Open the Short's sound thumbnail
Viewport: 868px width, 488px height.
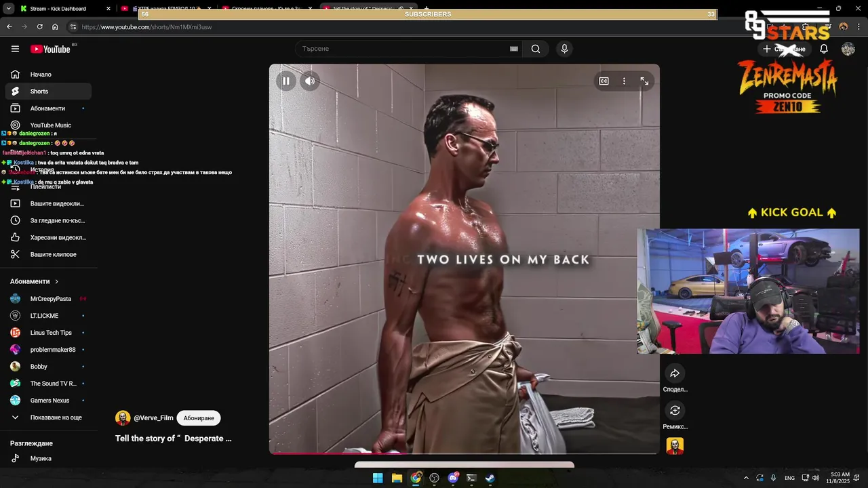pyautogui.click(x=675, y=446)
